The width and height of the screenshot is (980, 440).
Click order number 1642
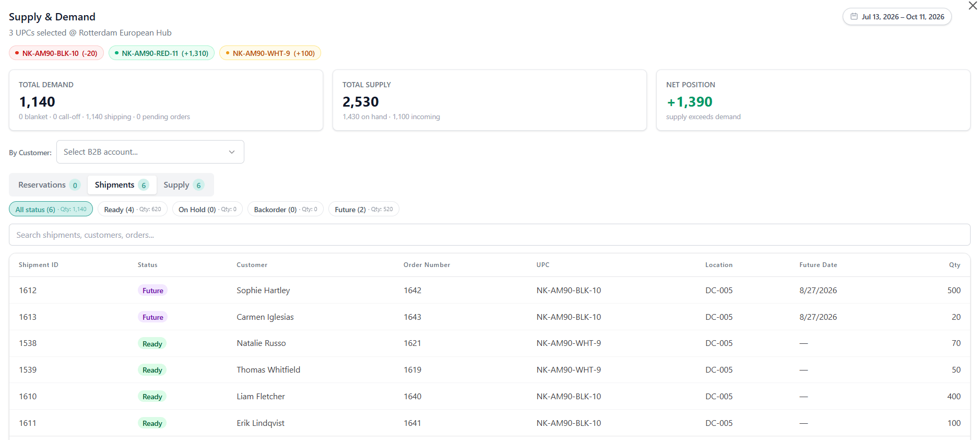pyautogui.click(x=412, y=291)
